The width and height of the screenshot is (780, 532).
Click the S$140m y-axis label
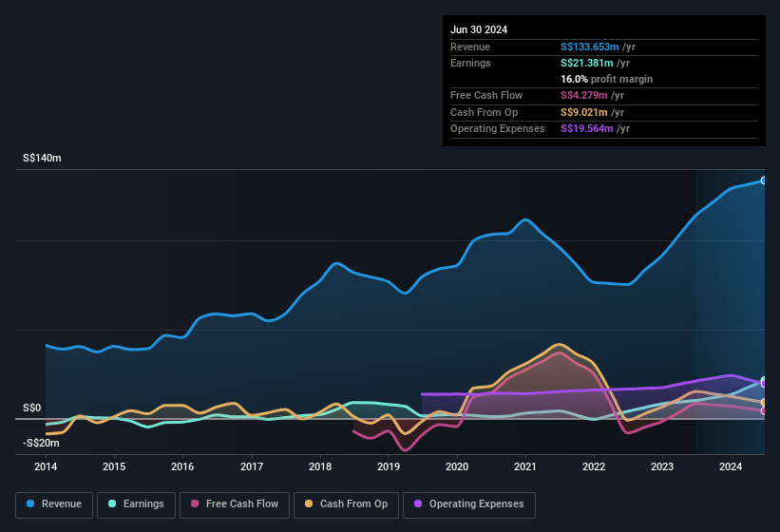click(43, 158)
